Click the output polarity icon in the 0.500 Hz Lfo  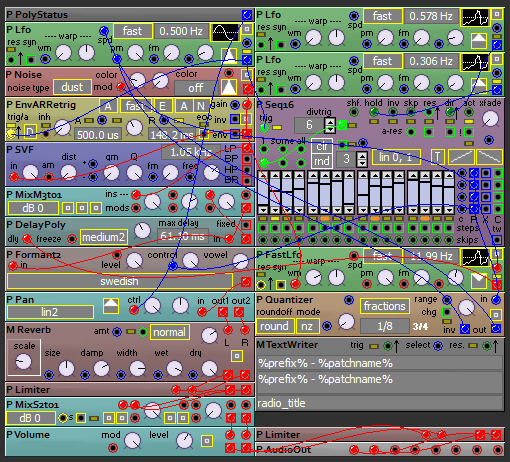(x=229, y=55)
